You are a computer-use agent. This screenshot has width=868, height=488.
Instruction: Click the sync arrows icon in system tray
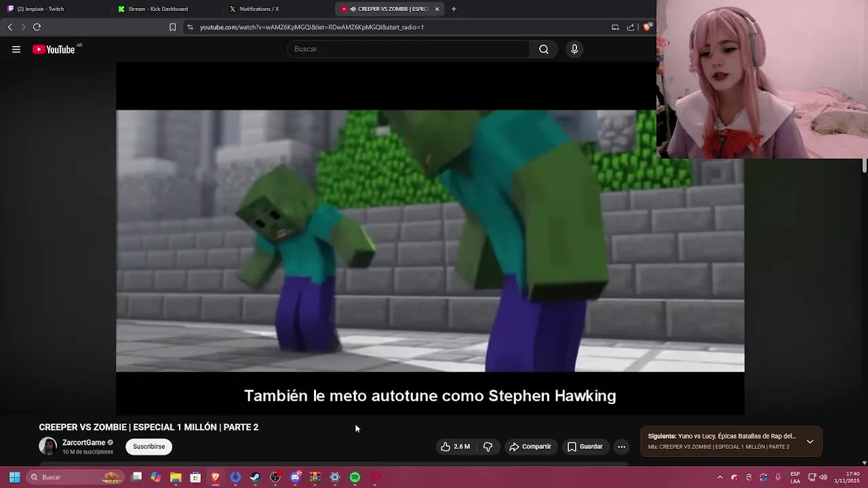point(764,477)
